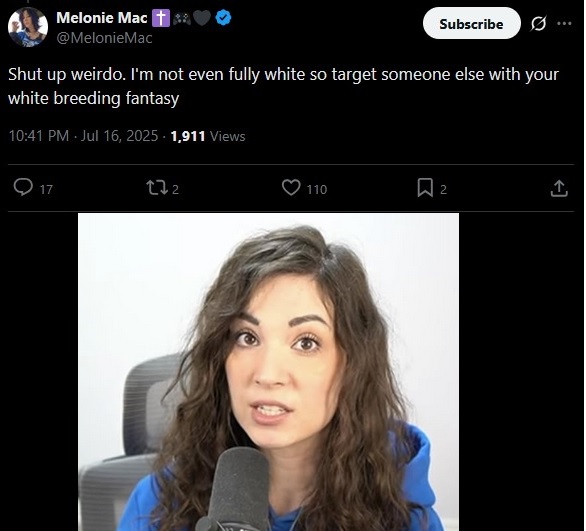Subscribe to this account
This screenshot has width=586, height=531.
pyautogui.click(x=471, y=24)
